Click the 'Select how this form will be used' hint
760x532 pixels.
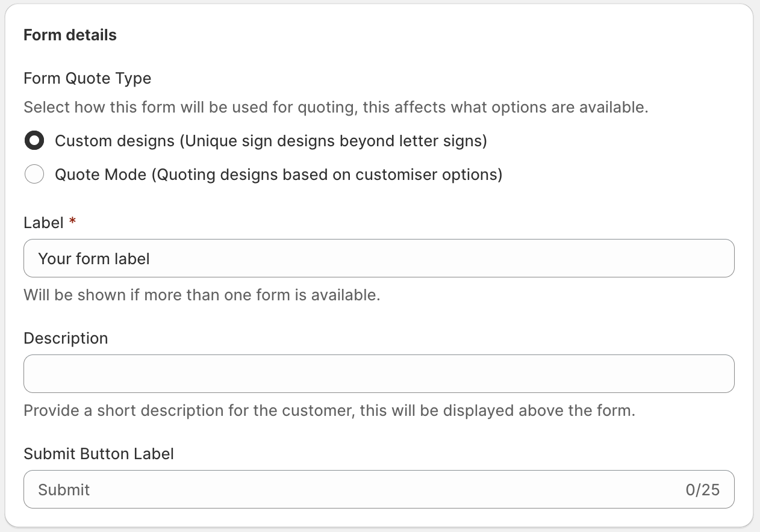point(335,108)
